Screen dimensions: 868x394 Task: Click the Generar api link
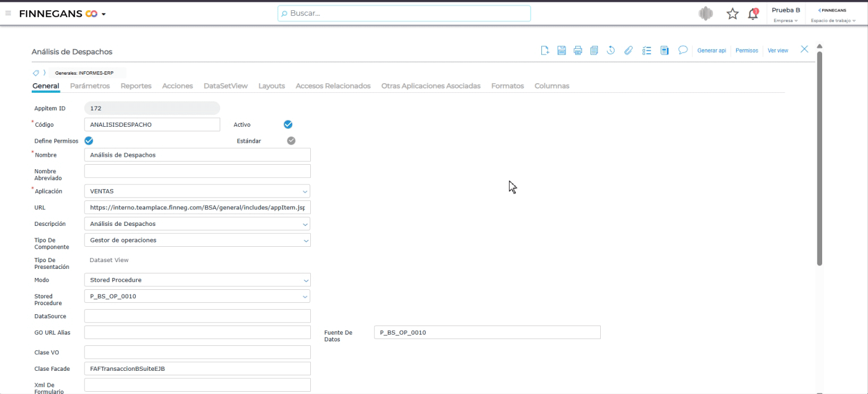[711, 50]
